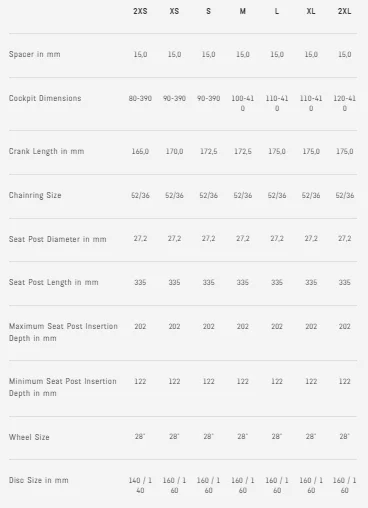
Task: Click the Spacer in mm row label
Action: tap(35, 54)
